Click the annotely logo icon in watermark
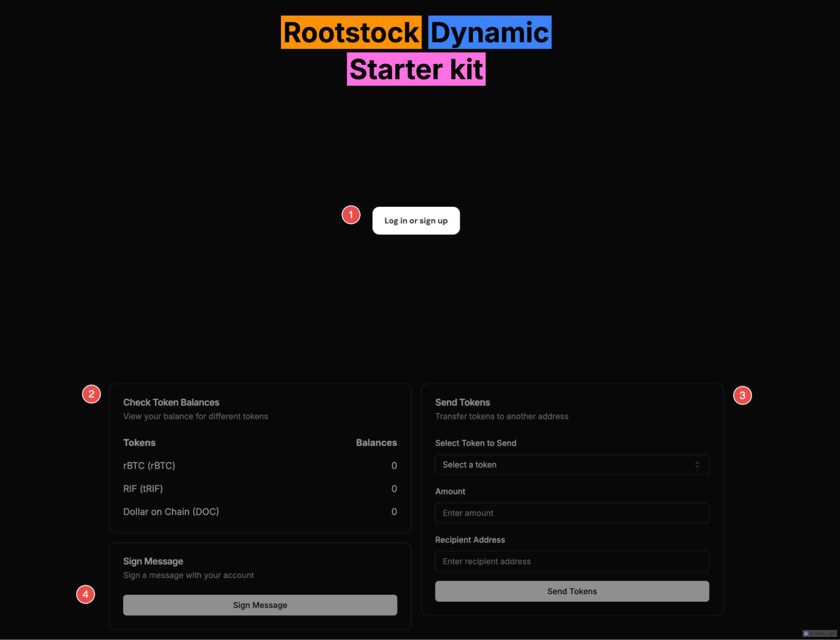The width and height of the screenshot is (840, 640). (x=807, y=634)
